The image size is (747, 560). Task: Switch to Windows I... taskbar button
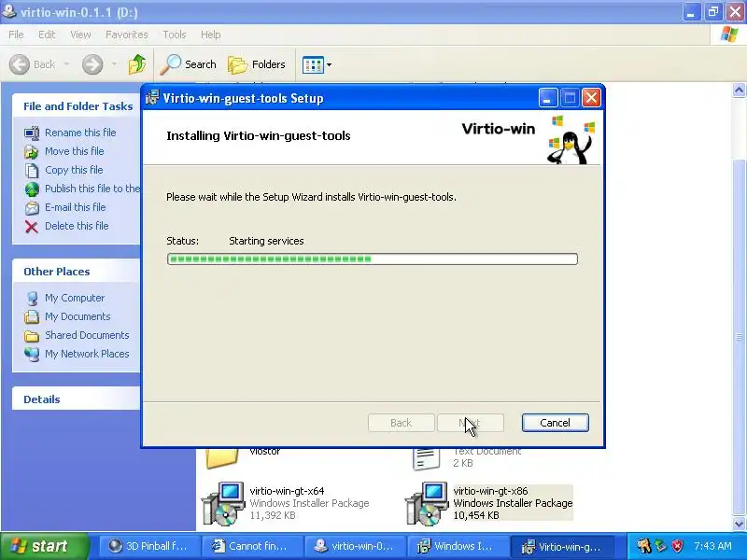(457, 546)
